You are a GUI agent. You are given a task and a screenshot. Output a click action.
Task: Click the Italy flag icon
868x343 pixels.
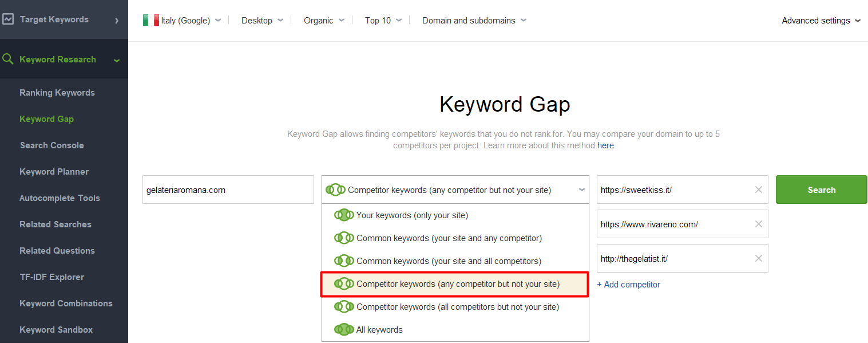coord(150,20)
